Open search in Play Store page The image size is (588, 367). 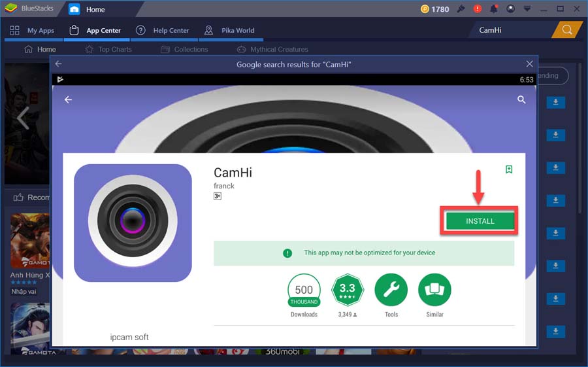(521, 99)
